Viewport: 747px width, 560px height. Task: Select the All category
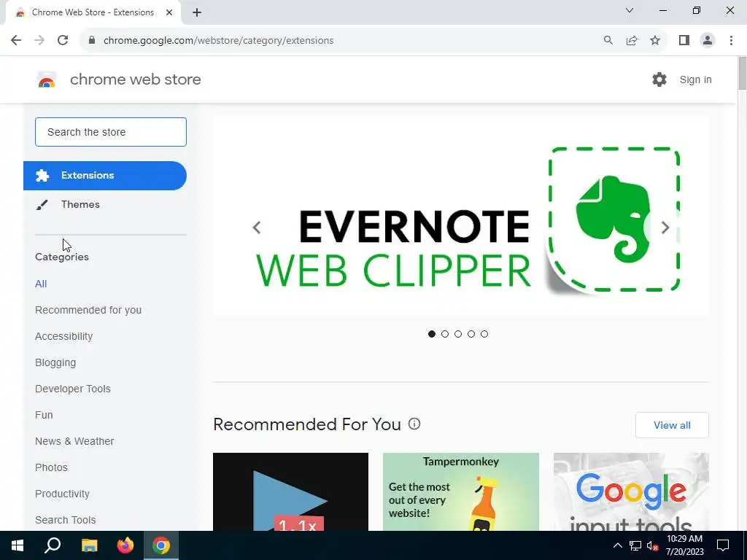(x=41, y=284)
